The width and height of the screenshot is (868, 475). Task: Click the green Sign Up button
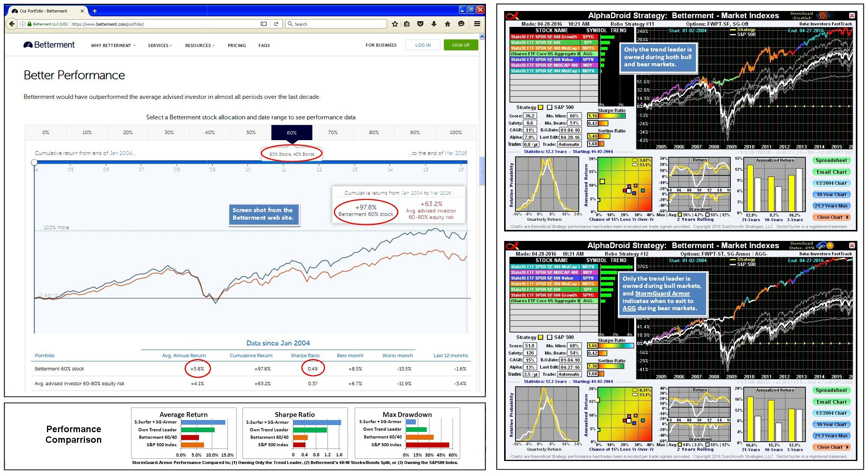click(461, 45)
